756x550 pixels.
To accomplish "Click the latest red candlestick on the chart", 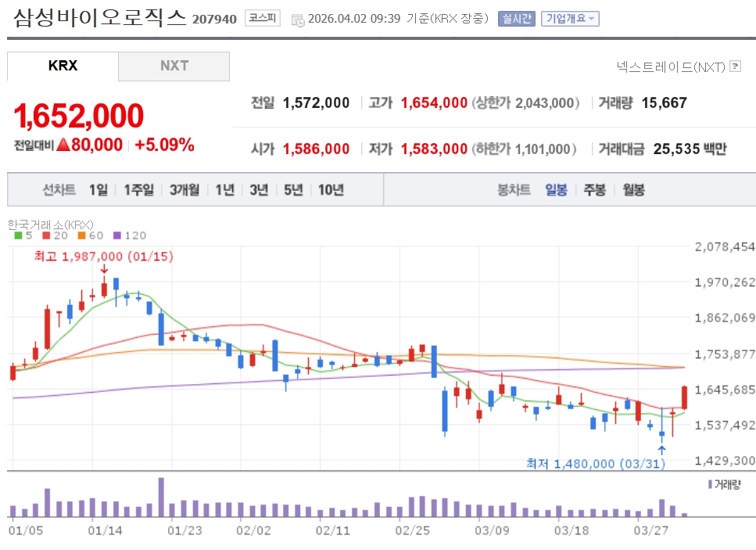I will coord(684,397).
